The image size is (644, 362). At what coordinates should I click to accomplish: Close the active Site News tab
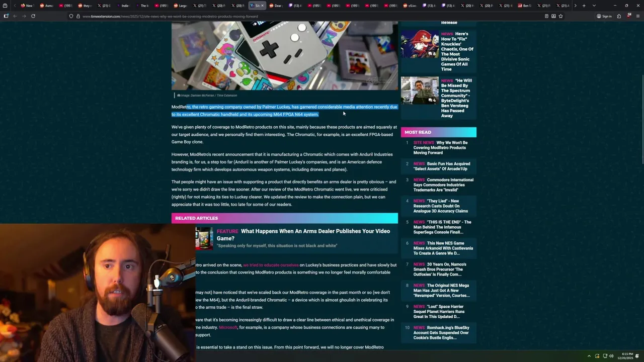coord(262,6)
